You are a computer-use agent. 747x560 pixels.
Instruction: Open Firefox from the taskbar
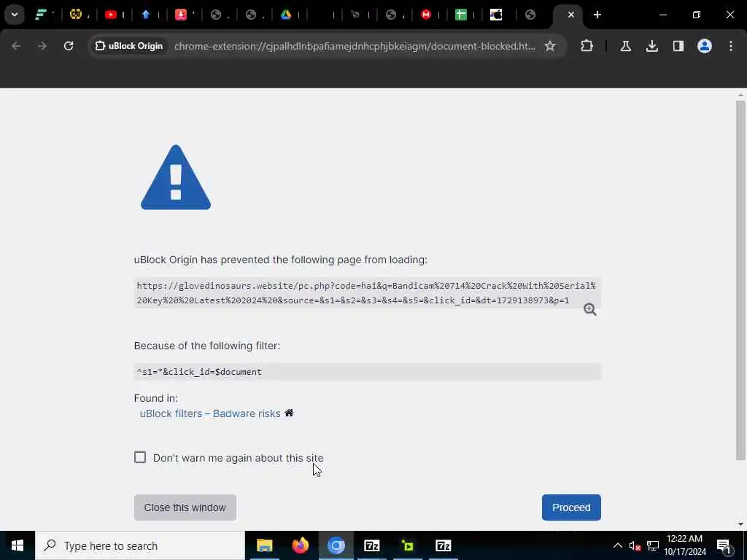pyautogui.click(x=300, y=545)
